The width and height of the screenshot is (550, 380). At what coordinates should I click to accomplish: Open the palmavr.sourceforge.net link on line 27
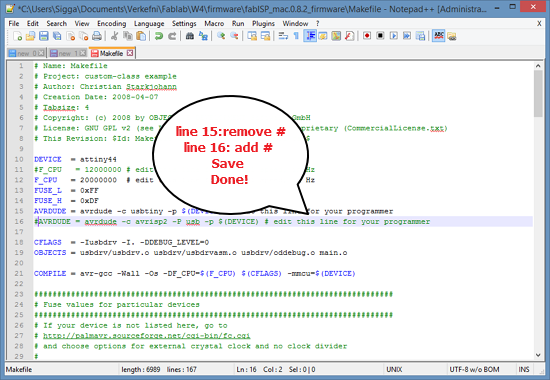click(x=147, y=336)
